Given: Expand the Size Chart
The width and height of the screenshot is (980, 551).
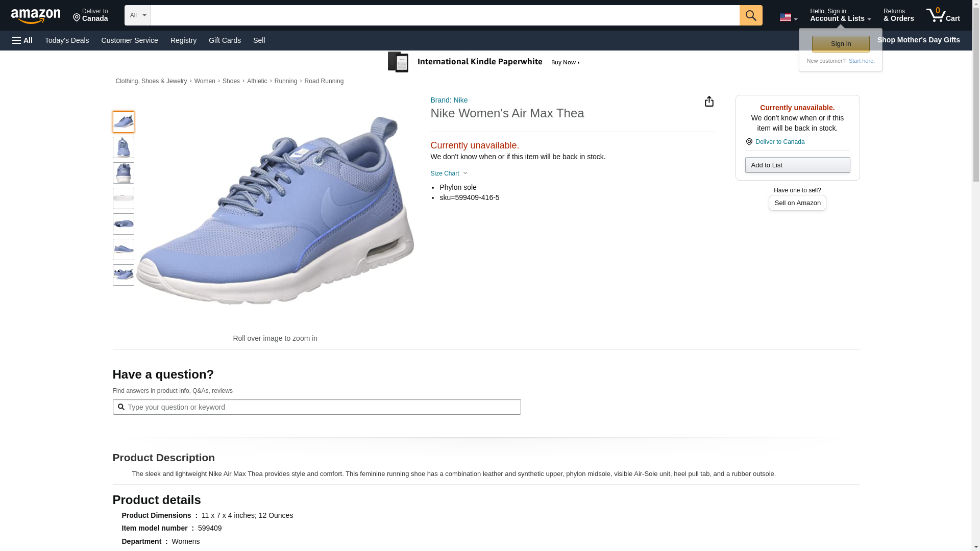Looking at the screenshot, I should [448, 173].
